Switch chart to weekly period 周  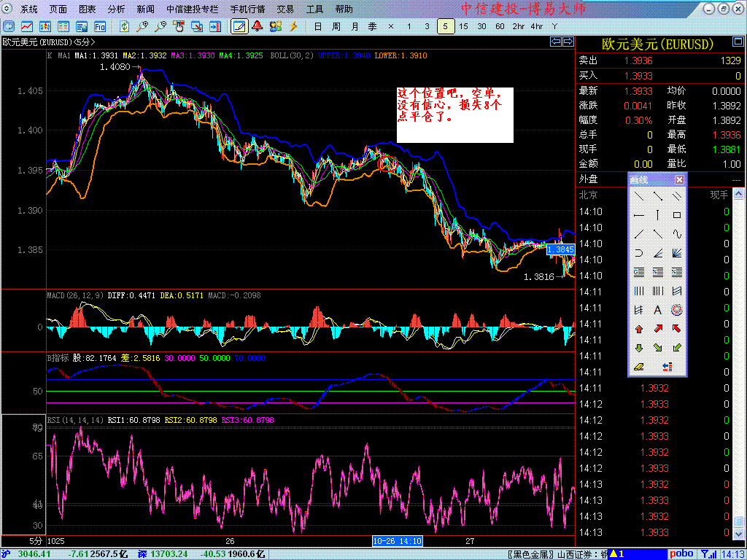click(x=336, y=27)
